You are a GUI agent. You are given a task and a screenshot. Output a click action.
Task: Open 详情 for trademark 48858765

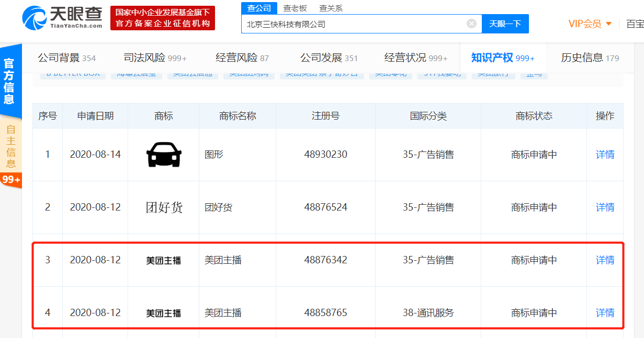[605, 313]
